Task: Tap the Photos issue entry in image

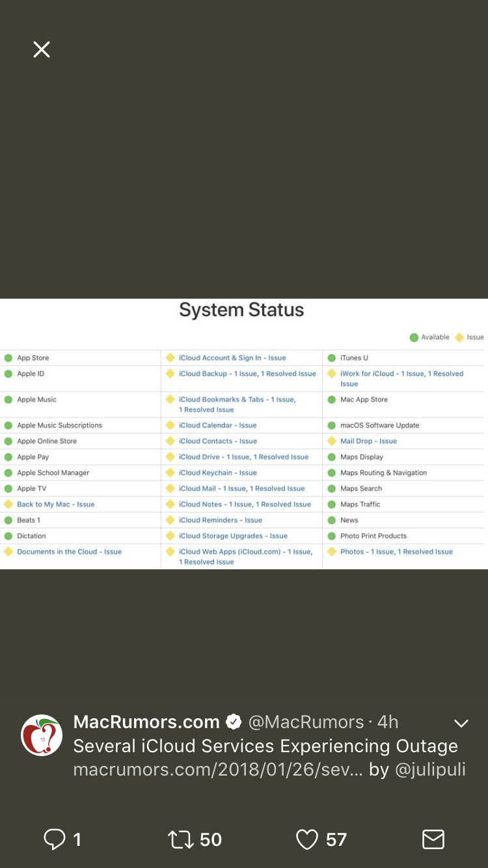Action: (x=396, y=552)
